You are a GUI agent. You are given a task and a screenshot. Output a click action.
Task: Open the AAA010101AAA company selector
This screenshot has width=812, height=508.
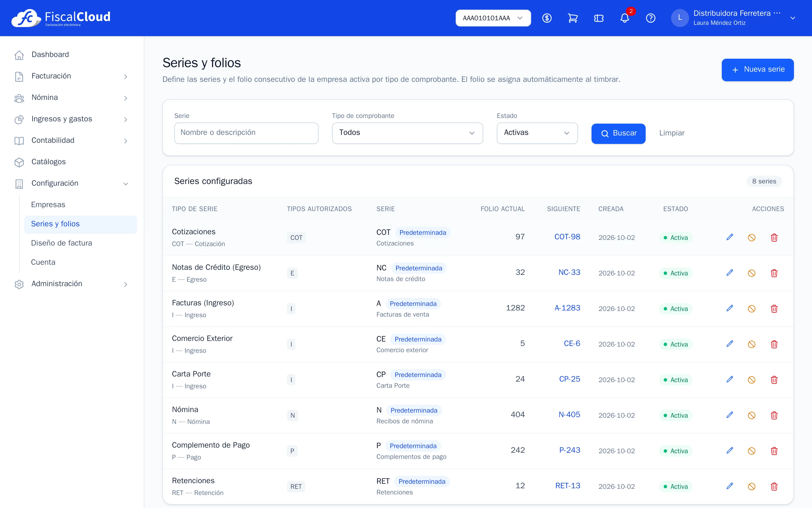pos(493,18)
